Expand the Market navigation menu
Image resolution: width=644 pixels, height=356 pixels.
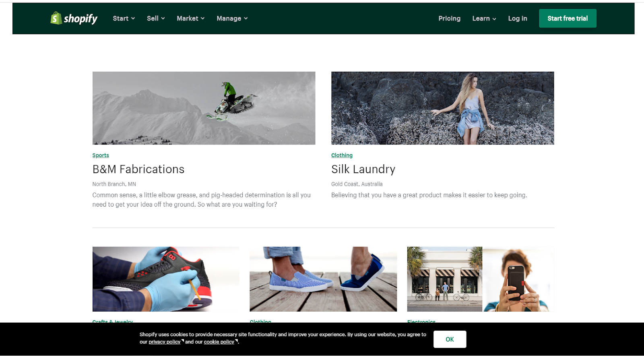190,19
